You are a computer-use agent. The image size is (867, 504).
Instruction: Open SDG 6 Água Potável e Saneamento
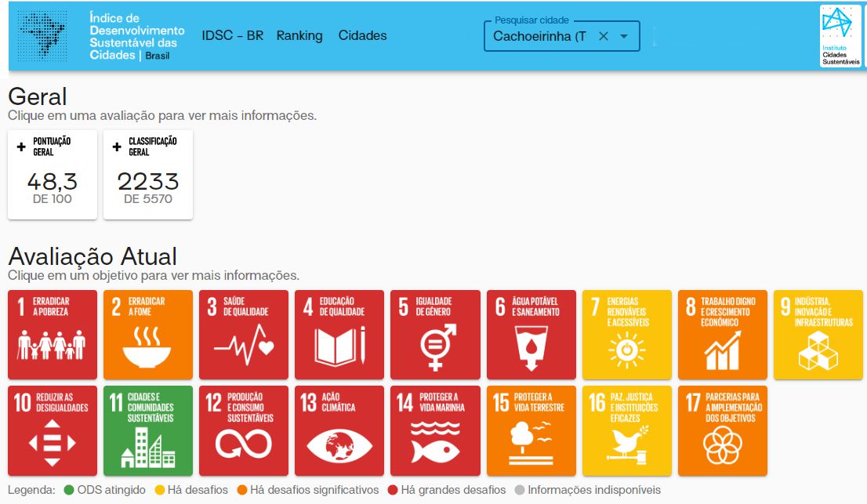[x=531, y=335]
